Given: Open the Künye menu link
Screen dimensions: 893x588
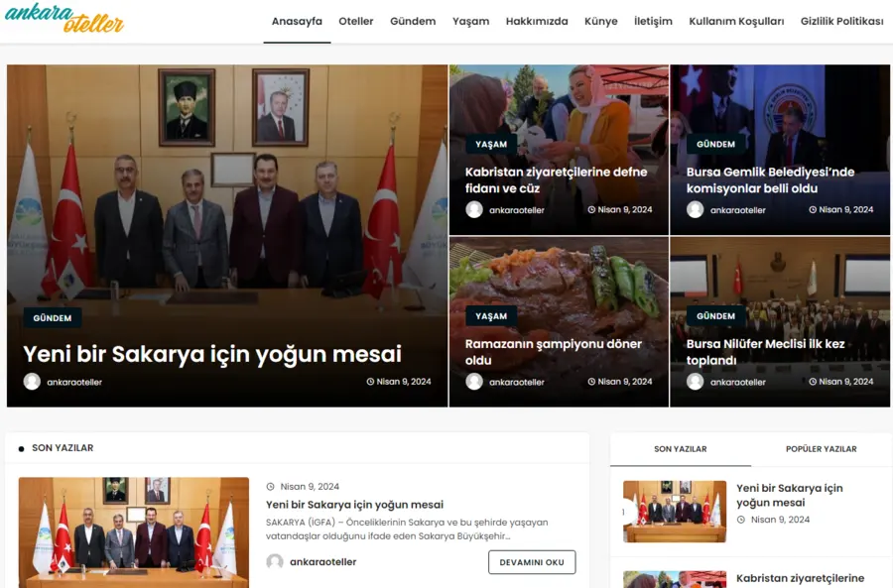Looking at the screenshot, I should 601,22.
